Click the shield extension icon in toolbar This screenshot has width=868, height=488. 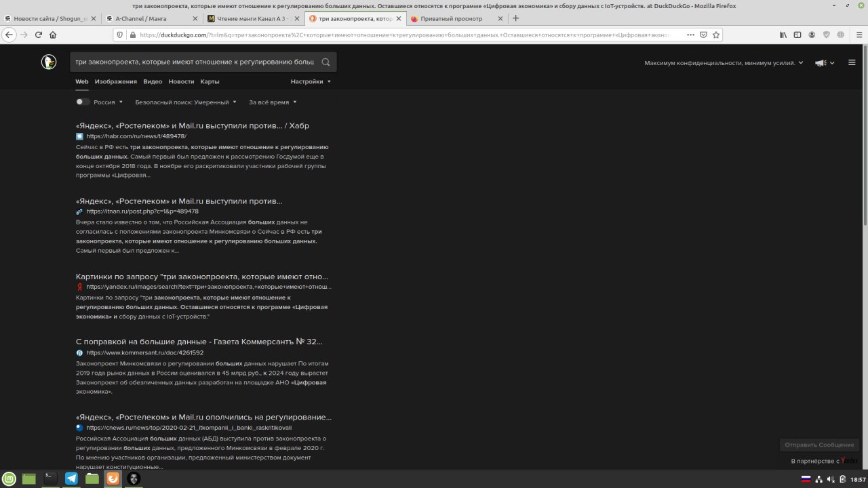click(x=826, y=35)
